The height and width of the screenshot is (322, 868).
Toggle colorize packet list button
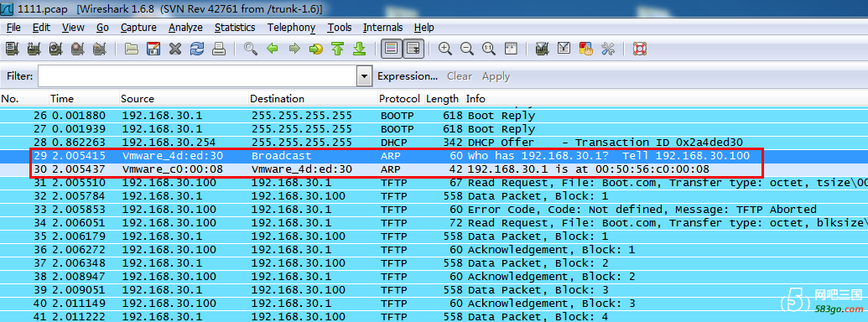click(x=392, y=49)
